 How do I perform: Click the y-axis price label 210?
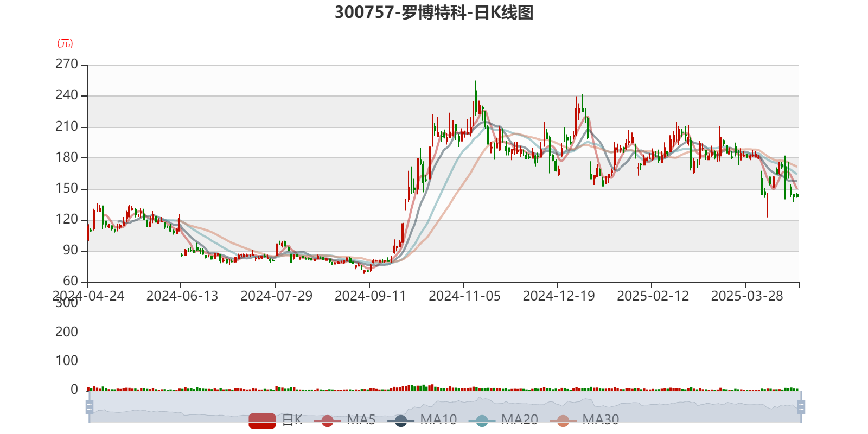(67, 126)
